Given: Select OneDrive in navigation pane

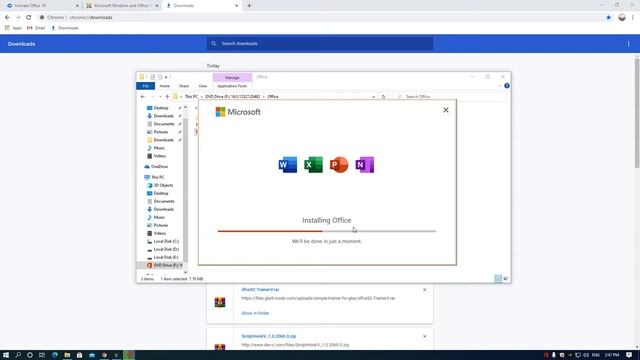Looking at the screenshot, I should 159,167.
